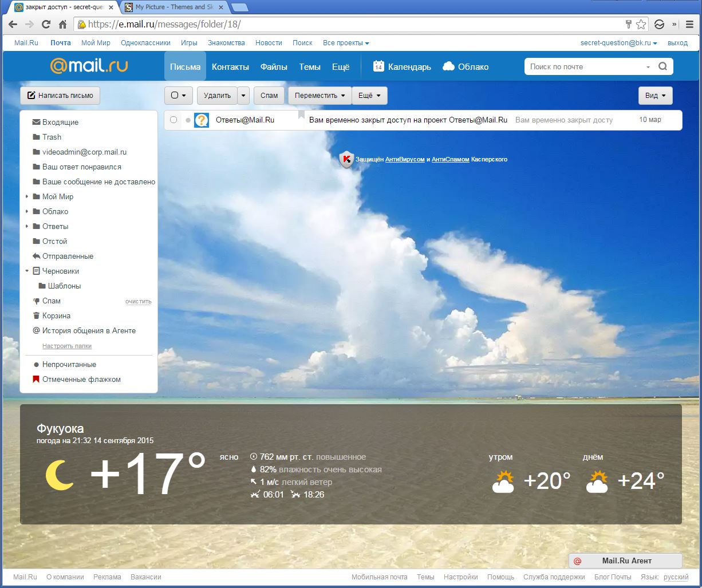Toggle the unread dot on the Ответы@Mail.Ru message
702x588 pixels.
click(187, 120)
